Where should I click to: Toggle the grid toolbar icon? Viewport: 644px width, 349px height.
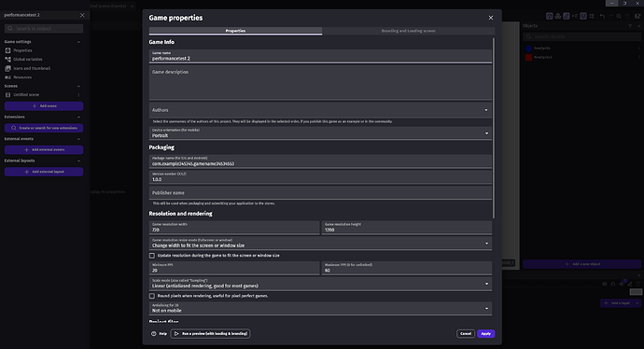[x=592, y=16]
